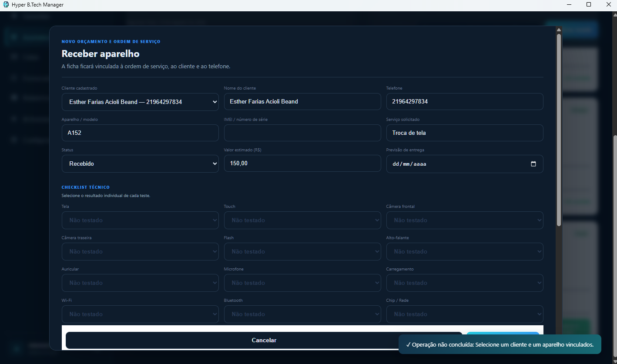This screenshot has height=364, width=617.
Task: Open the calendar picker in Previsão de entrega
Action: [533, 164]
